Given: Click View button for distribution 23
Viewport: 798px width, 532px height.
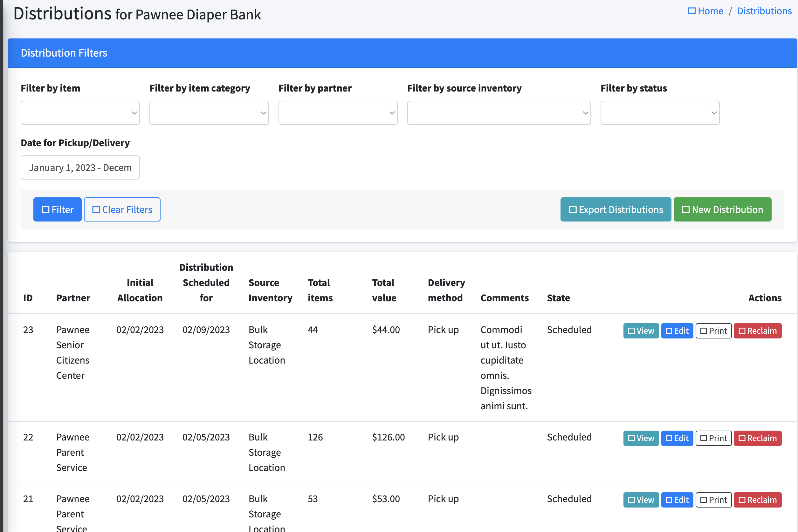Looking at the screenshot, I should [641, 331].
